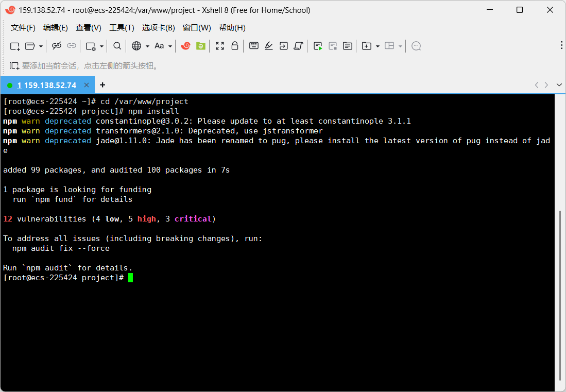This screenshot has width=566, height=392.
Task: Click the 'cd /var/www/project' command
Action: pyautogui.click(x=144, y=101)
